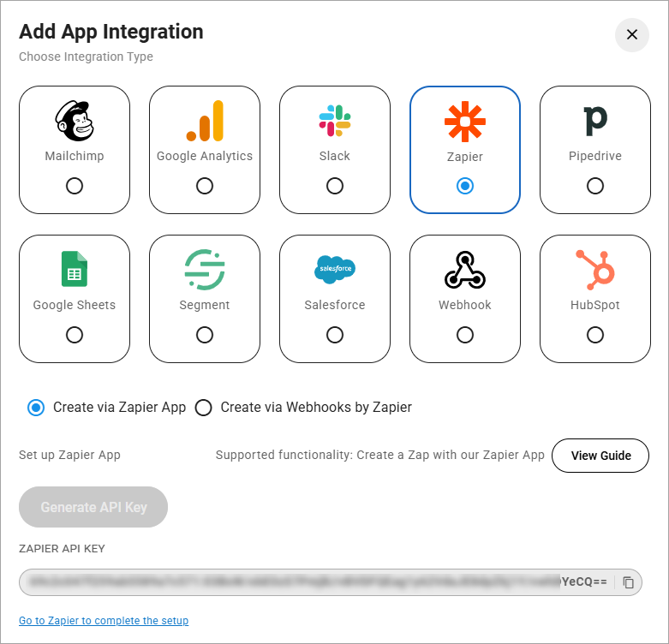Copy the Zapier API key
This screenshot has height=644, width=669.
point(629,582)
